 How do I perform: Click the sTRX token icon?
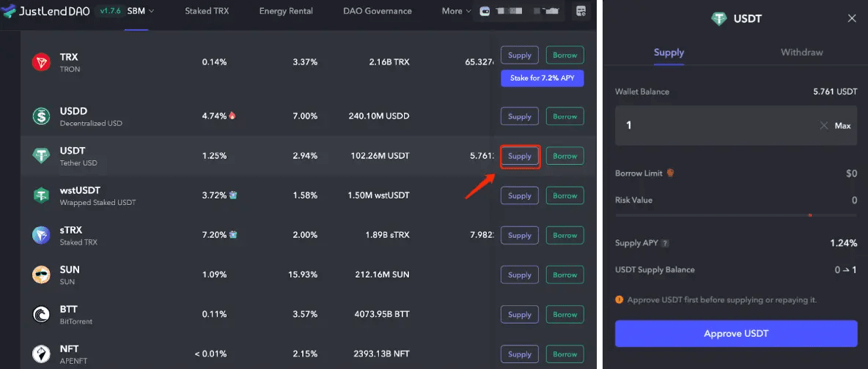coord(42,235)
